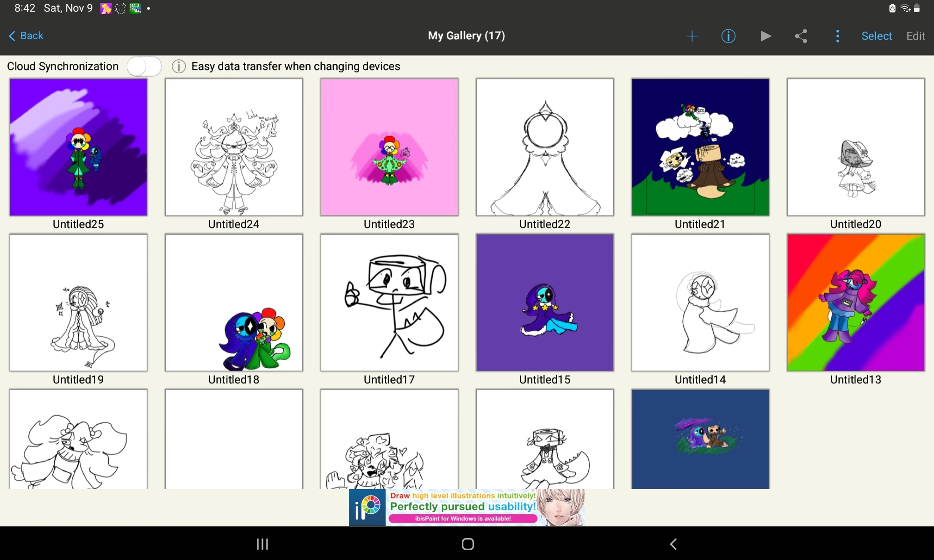Open the Untitled21 night scene artwork
The image size is (934, 560).
point(700,147)
